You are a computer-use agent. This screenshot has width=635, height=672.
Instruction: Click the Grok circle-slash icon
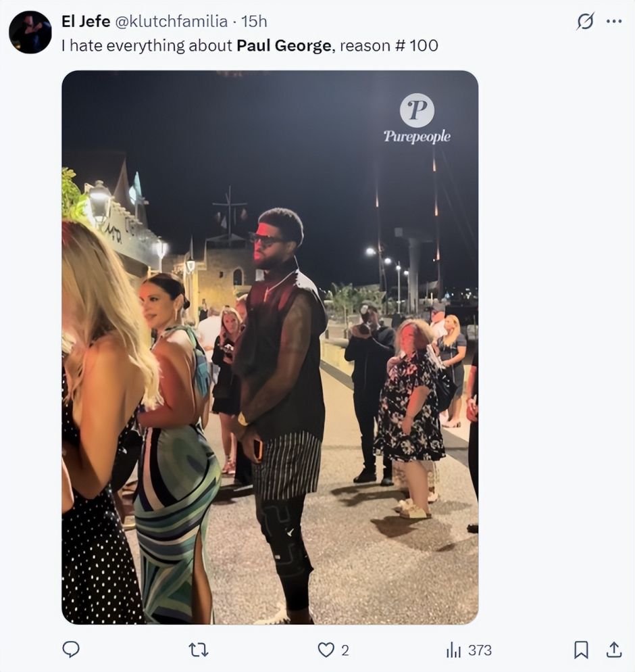coord(585,22)
